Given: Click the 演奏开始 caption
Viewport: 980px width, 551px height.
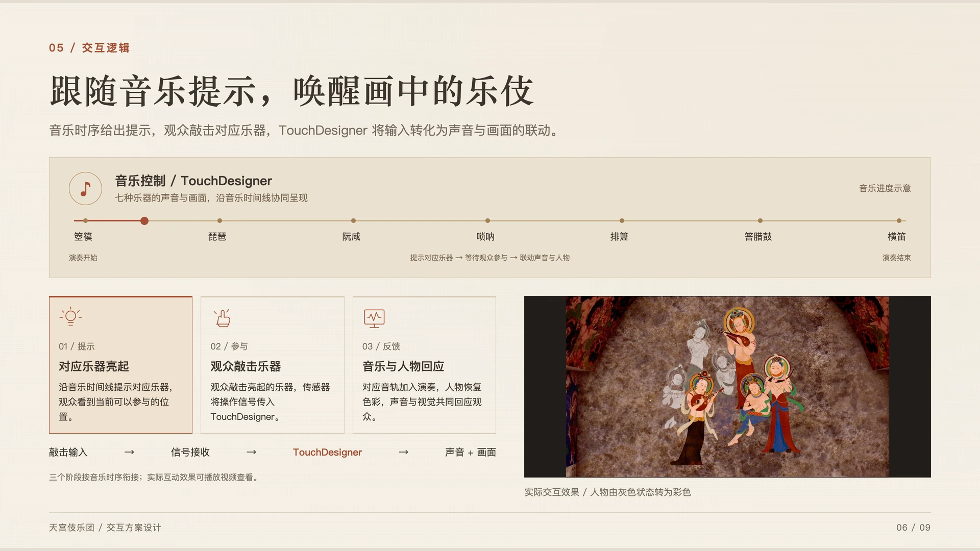Looking at the screenshot, I should [x=83, y=258].
